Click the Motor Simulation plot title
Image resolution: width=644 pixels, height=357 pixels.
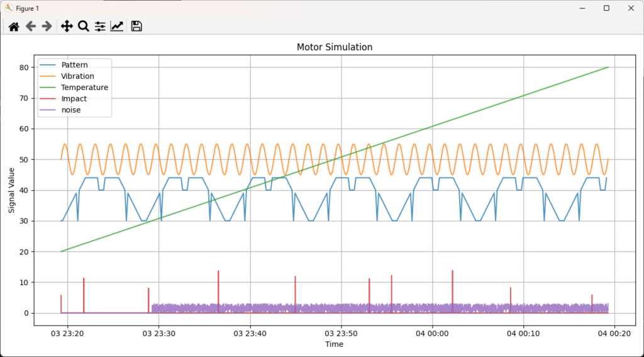[x=334, y=47]
